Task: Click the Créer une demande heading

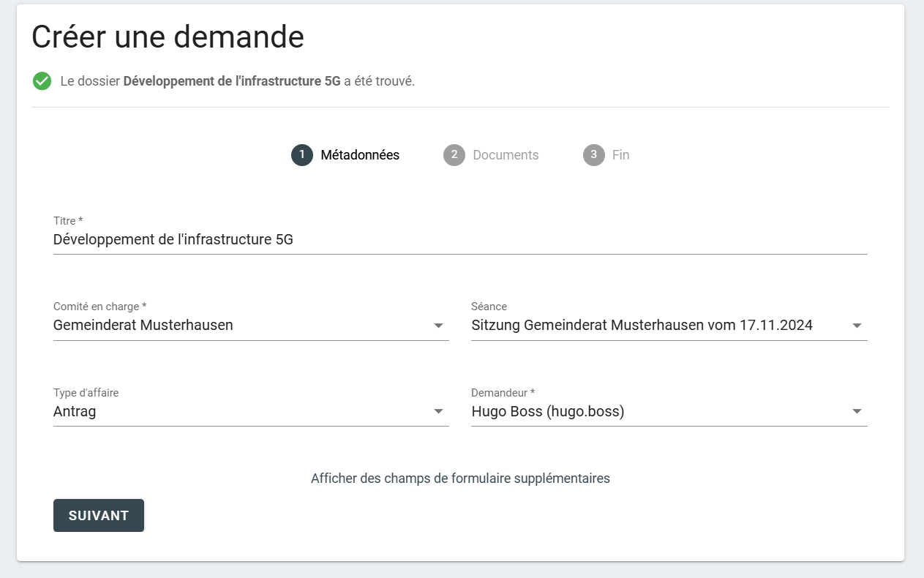Action: (168, 37)
